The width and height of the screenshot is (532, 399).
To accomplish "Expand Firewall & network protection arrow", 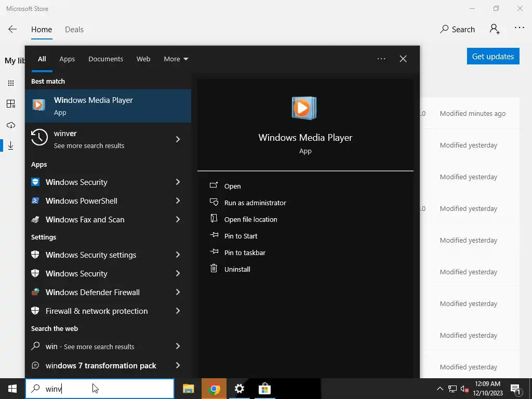I will point(178,311).
